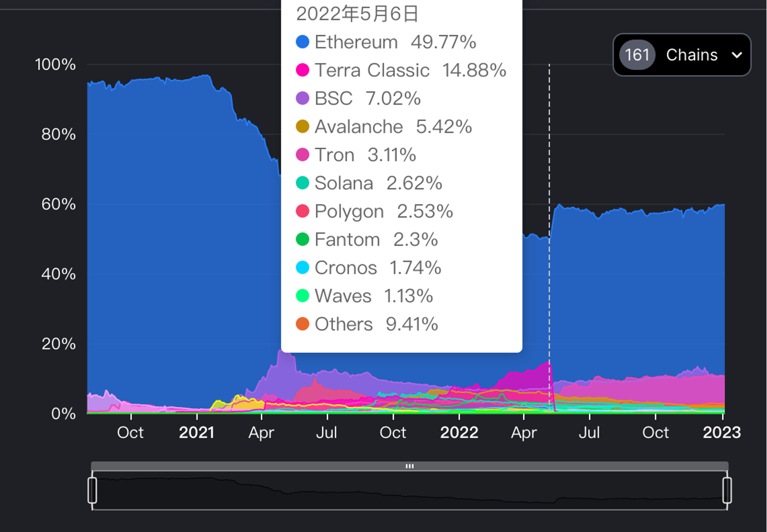Click the 60% y-axis label

(58, 204)
